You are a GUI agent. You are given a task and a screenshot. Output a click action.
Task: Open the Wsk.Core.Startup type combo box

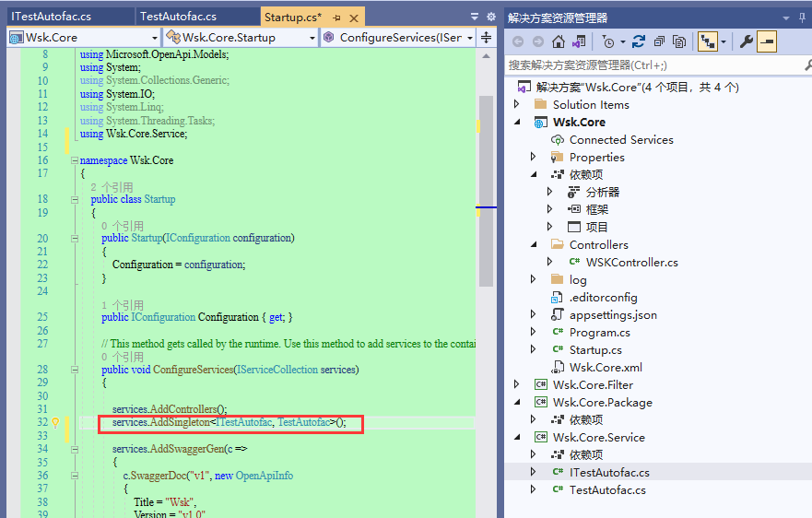click(241, 38)
